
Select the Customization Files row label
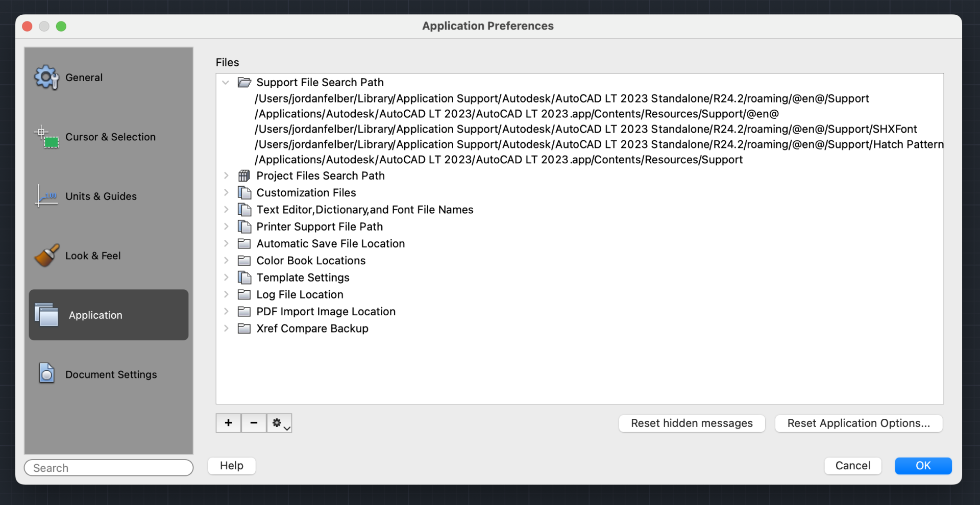pos(306,193)
